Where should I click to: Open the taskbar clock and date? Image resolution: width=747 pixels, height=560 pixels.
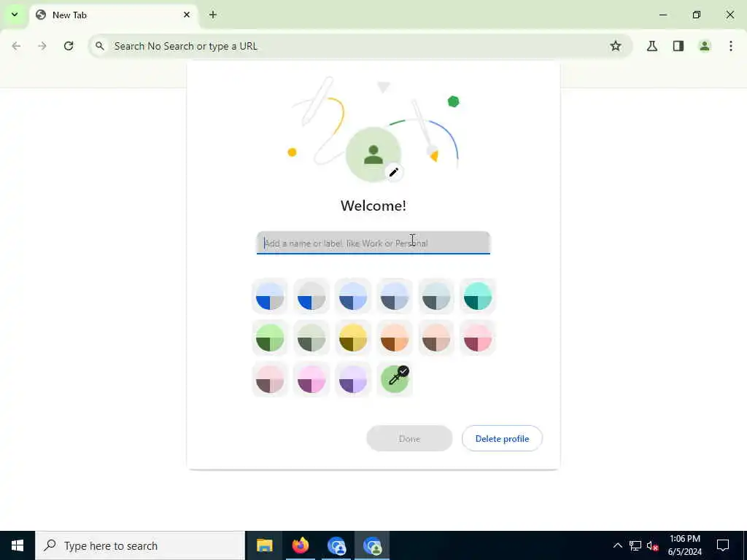tap(684, 545)
